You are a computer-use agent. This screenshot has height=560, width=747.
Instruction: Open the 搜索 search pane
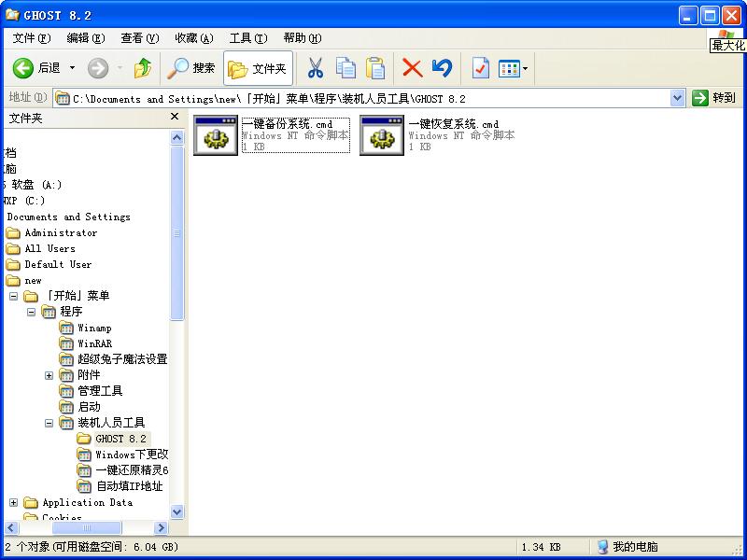[191, 68]
